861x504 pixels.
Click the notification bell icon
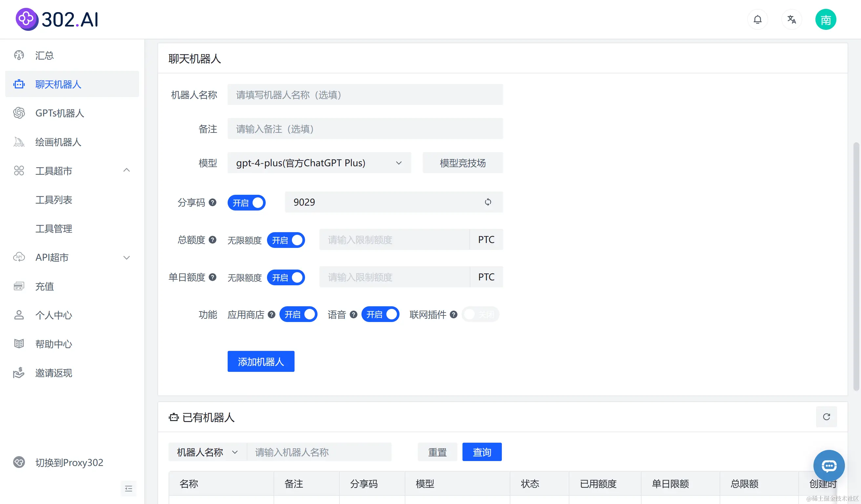(757, 19)
